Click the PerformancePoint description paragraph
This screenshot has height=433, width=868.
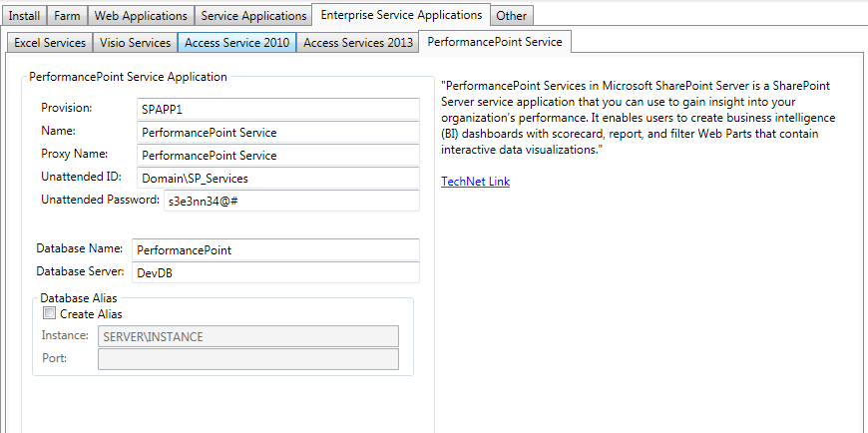tap(639, 118)
